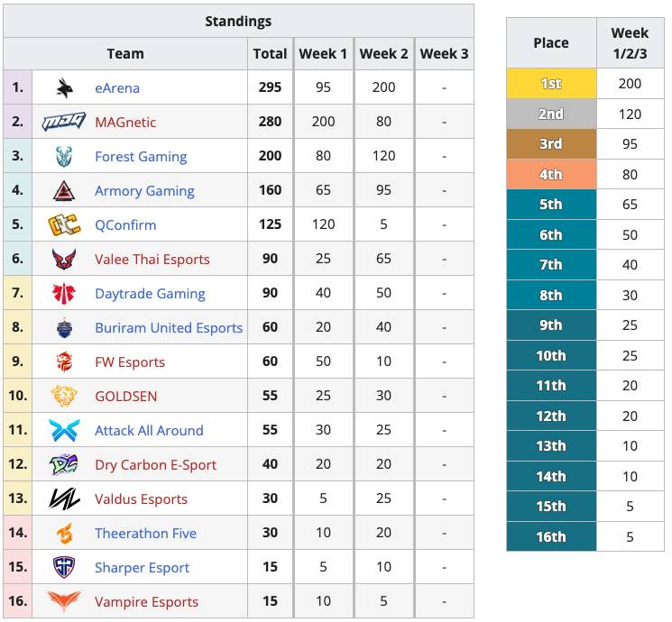Viewport: 672px width, 622px height.
Task: Click the Week 3 column header
Action: point(444,53)
